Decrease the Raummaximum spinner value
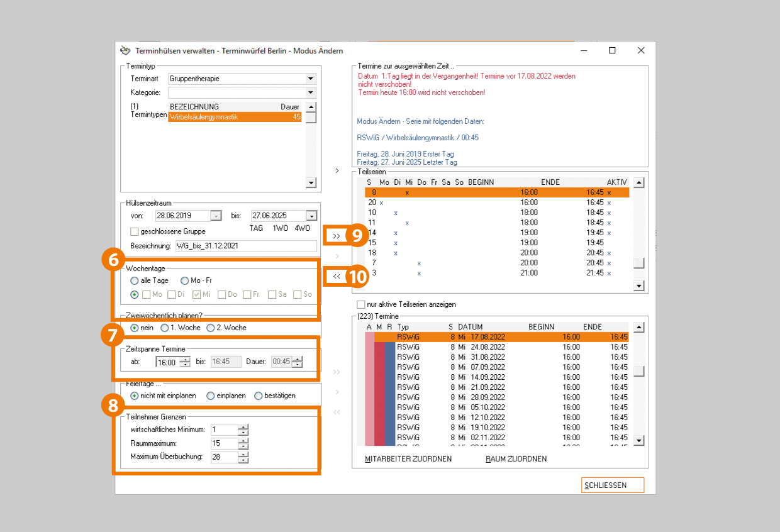The height and width of the screenshot is (532, 780). 243,446
